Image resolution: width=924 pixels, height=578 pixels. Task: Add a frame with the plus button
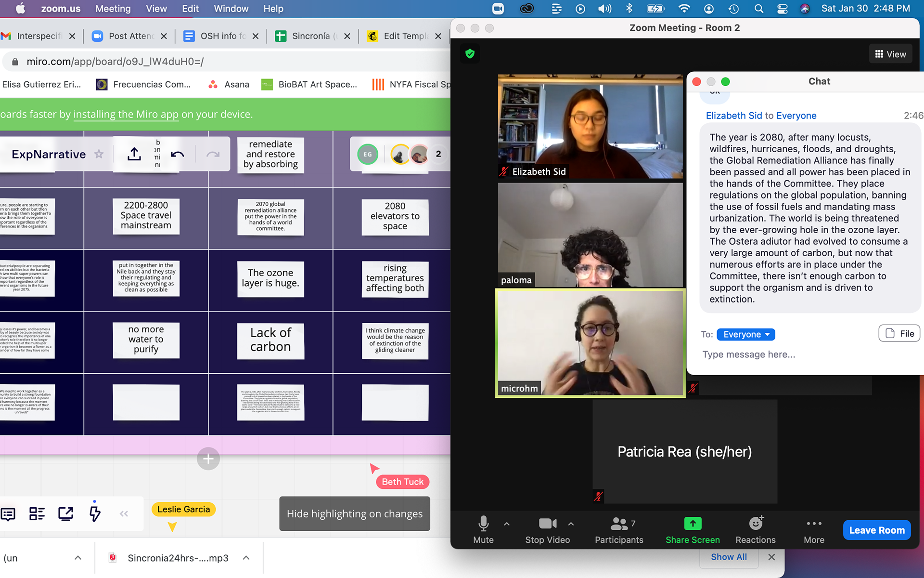[x=208, y=459]
